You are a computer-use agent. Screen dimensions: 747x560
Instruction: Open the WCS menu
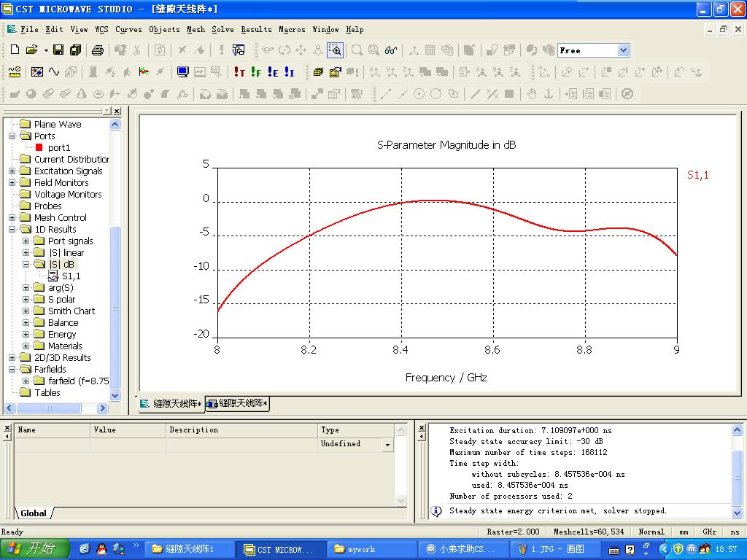(101, 29)
